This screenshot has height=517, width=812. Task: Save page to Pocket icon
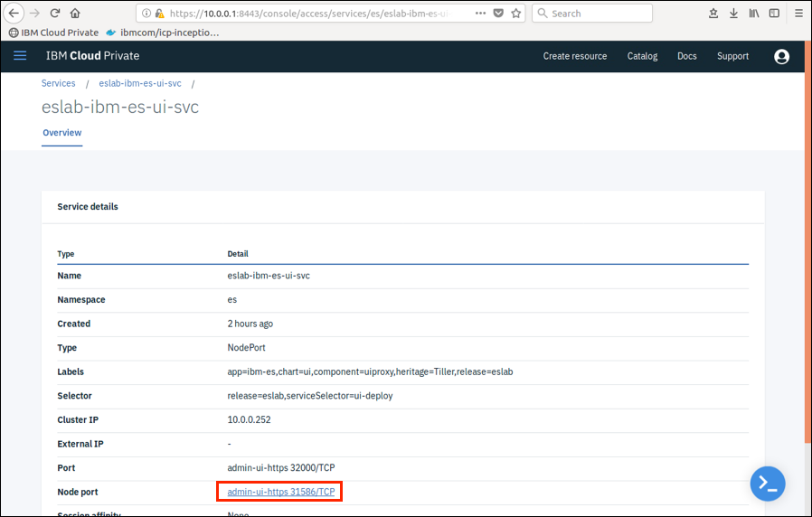[x=498, y=14]
